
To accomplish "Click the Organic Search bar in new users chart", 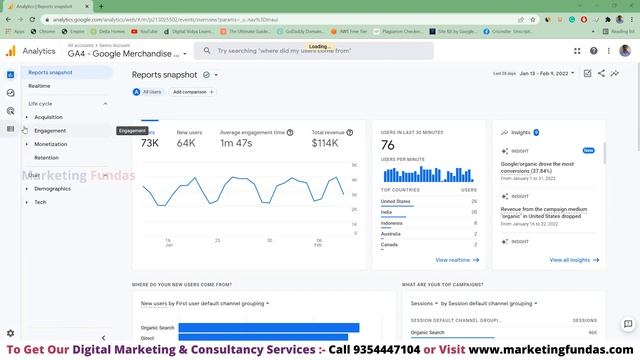I will (269, 328).
